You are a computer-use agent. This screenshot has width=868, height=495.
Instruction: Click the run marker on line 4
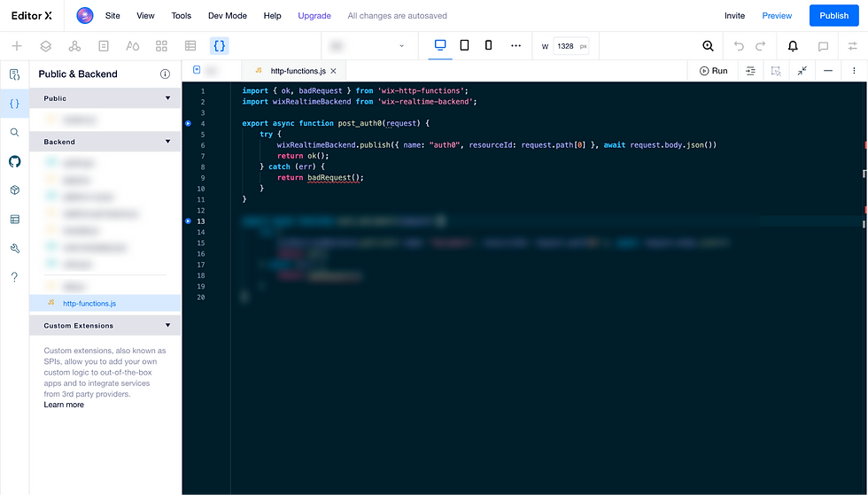tap(188, 123)
